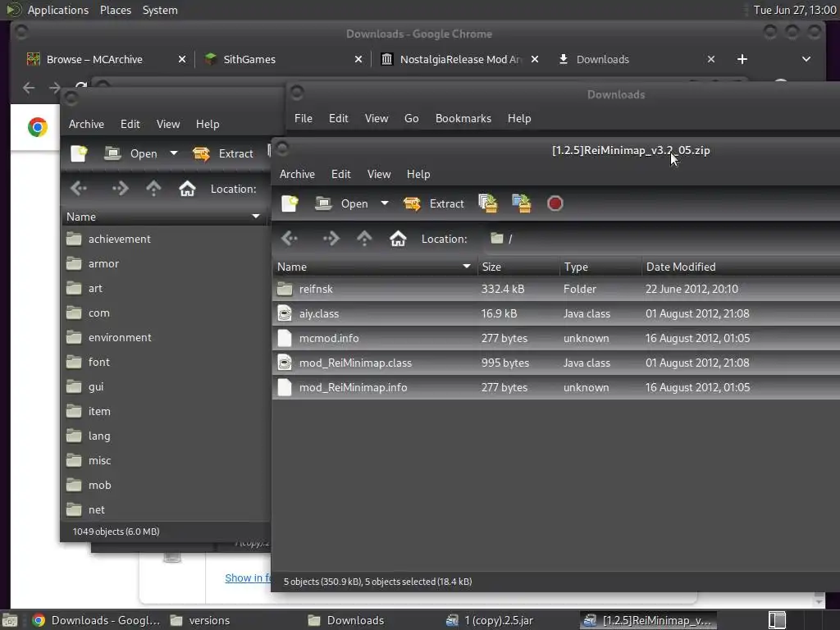
Task: Click Chrome back navigation arrow
Action: point(29,88)
